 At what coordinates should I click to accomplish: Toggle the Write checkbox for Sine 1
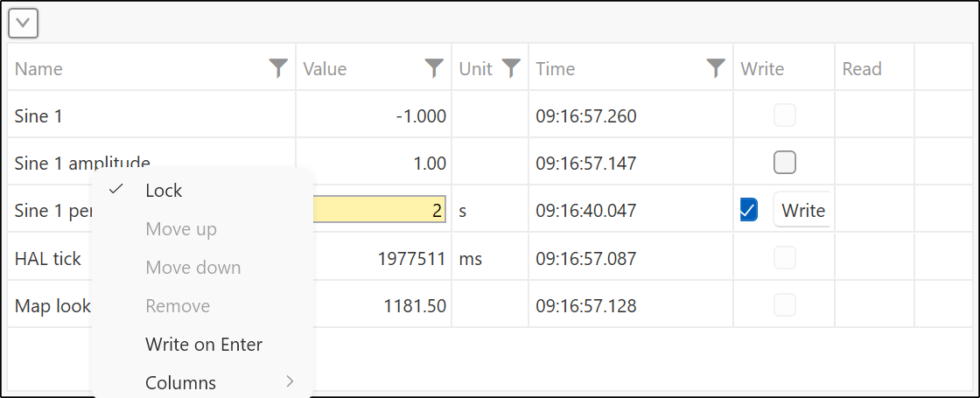point(784,115)
